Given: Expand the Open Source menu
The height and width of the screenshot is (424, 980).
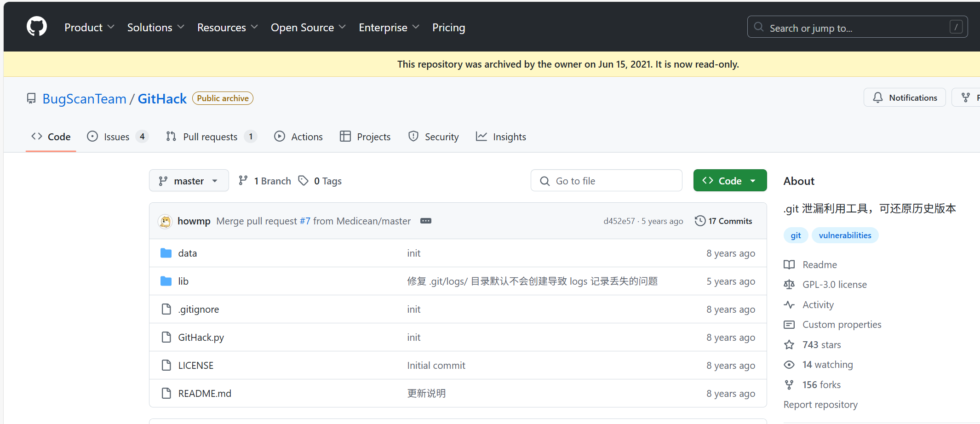Looking at the screenshot, I should pos(308,28).
